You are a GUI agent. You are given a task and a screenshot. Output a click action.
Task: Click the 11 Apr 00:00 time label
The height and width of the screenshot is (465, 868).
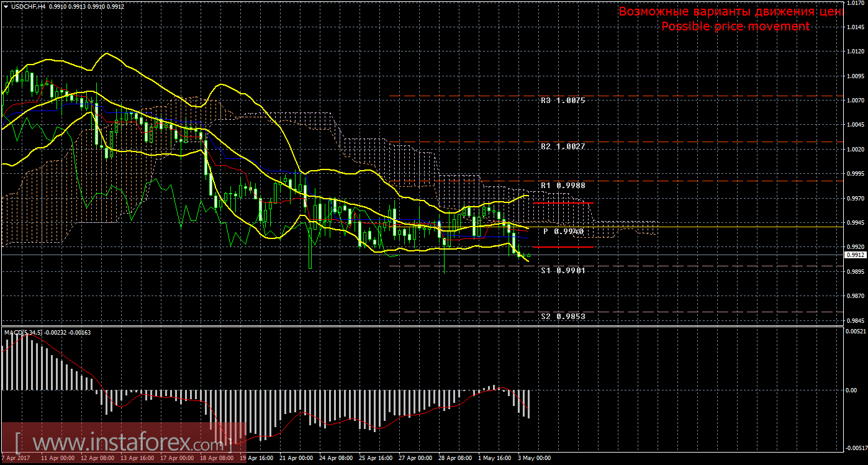pyautogui.click(x=58, y=458)
